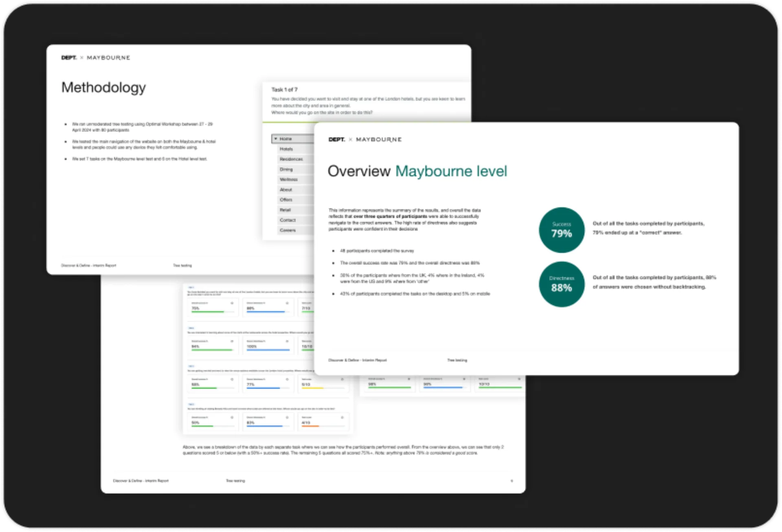Open the Offers navigation item
This screenshot has height=532, width=782.
pyautogui.click(x=286, y=200)
